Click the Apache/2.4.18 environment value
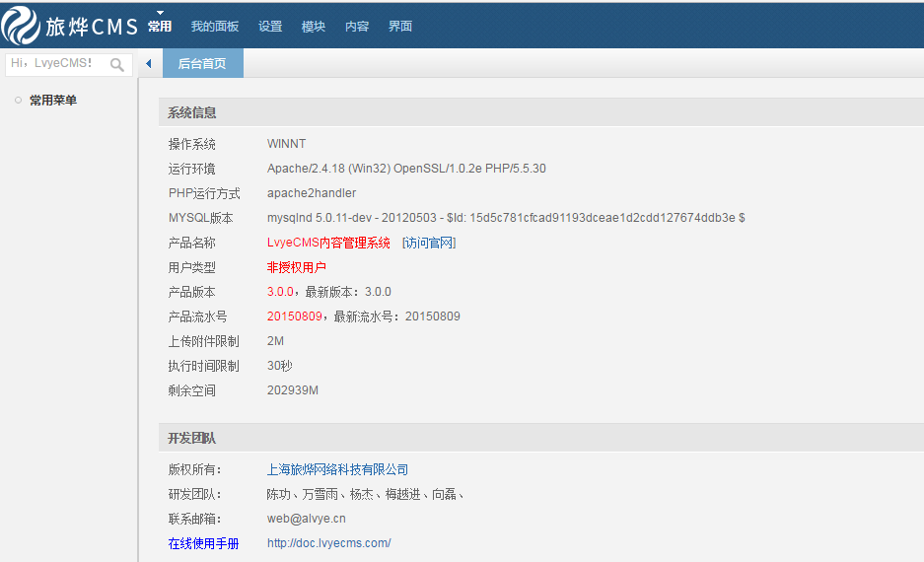Screen dimensions: 924x562 406,169
